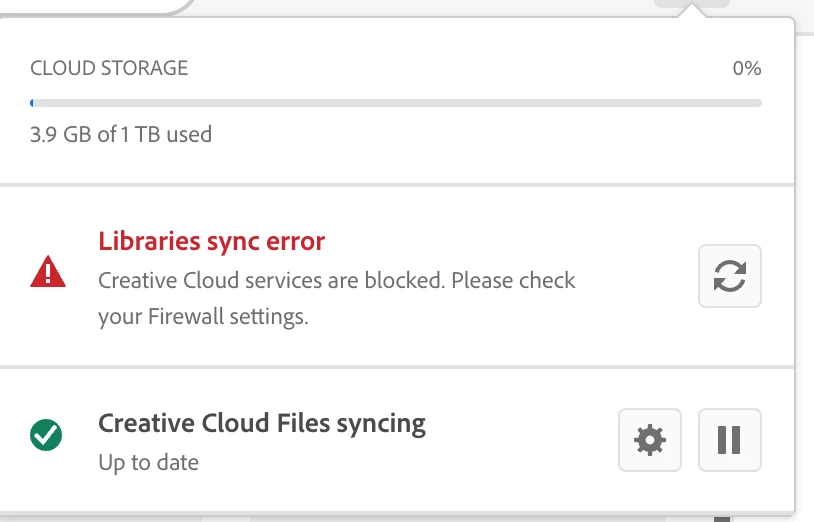Click the 'CLOUD STORAGE' section label

click(109, 69)
